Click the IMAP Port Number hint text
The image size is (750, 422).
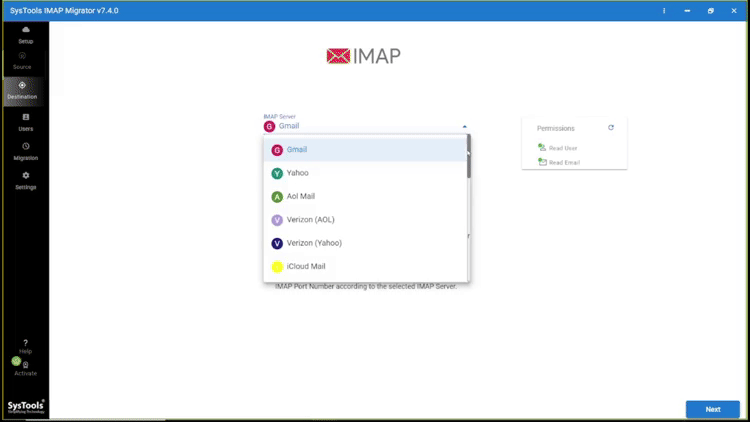tap(366, 286)
